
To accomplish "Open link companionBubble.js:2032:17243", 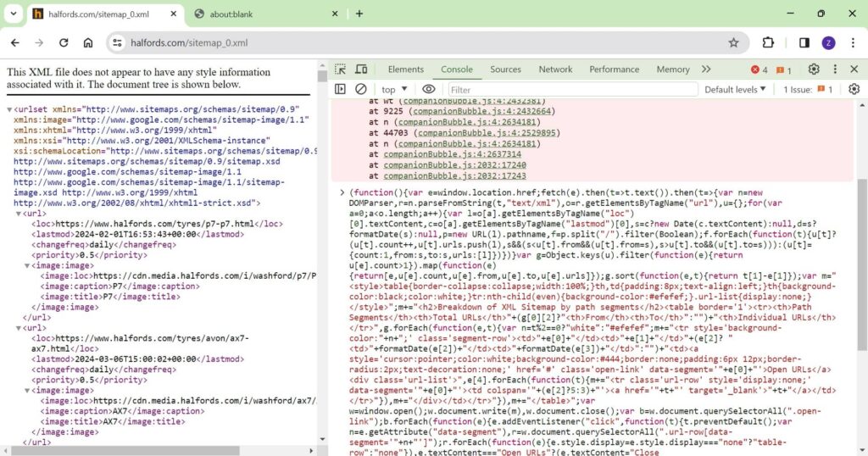I will click(x=454, y=176).
